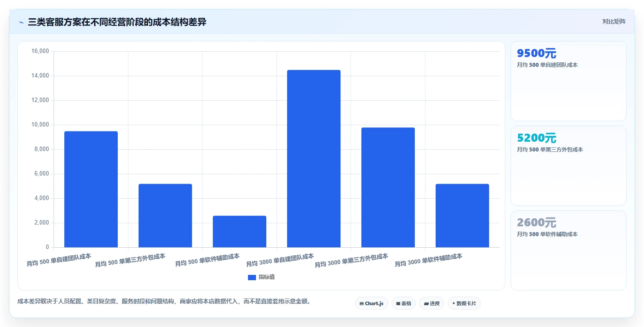Toggle the 指标值 legend item

point(261,277)
